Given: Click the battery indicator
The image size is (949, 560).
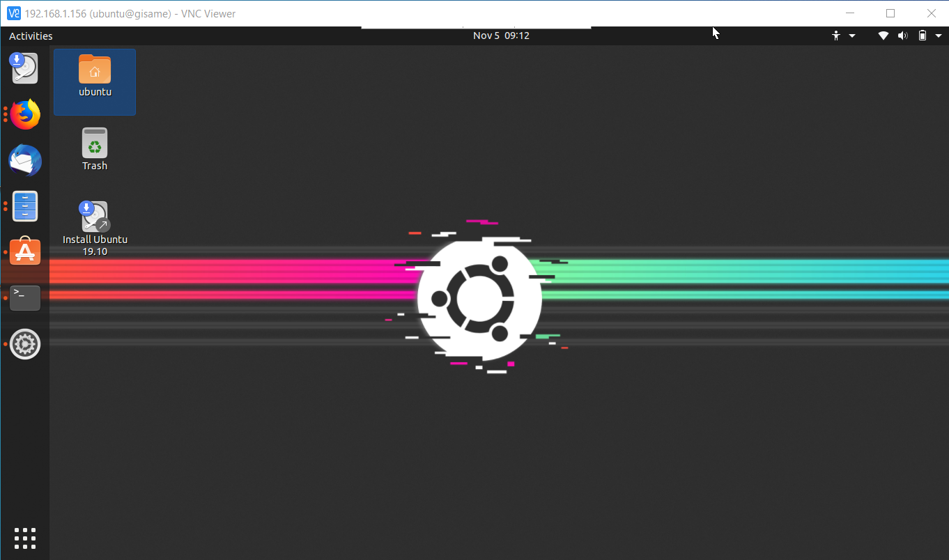Looking at the screenshot, I should coord(923,36).
